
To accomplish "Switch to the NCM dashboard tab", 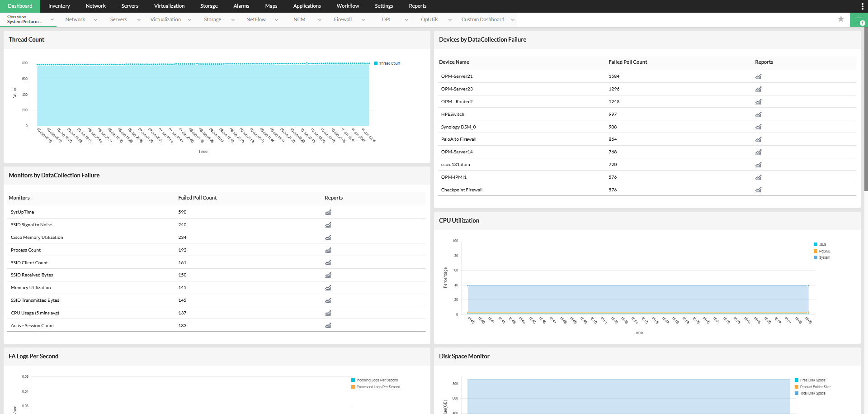I will click(x=299, y=19).
